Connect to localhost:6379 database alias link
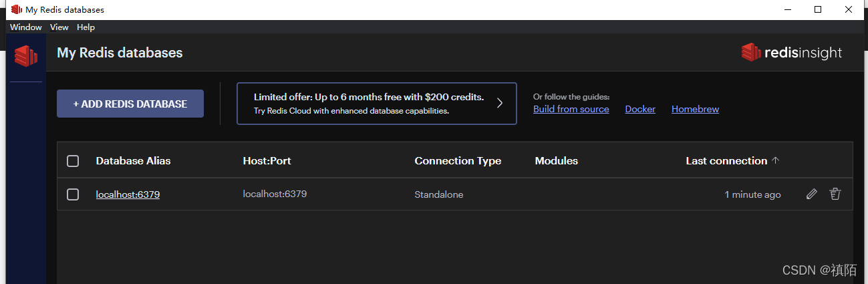868x284 pixels. pyautogui.click(x=128, y=195)
